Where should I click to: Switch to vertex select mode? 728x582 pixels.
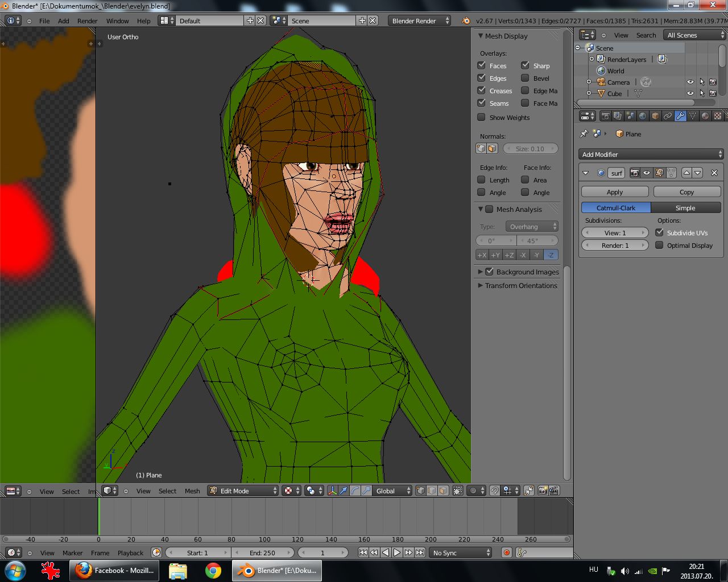coord(420,490)
